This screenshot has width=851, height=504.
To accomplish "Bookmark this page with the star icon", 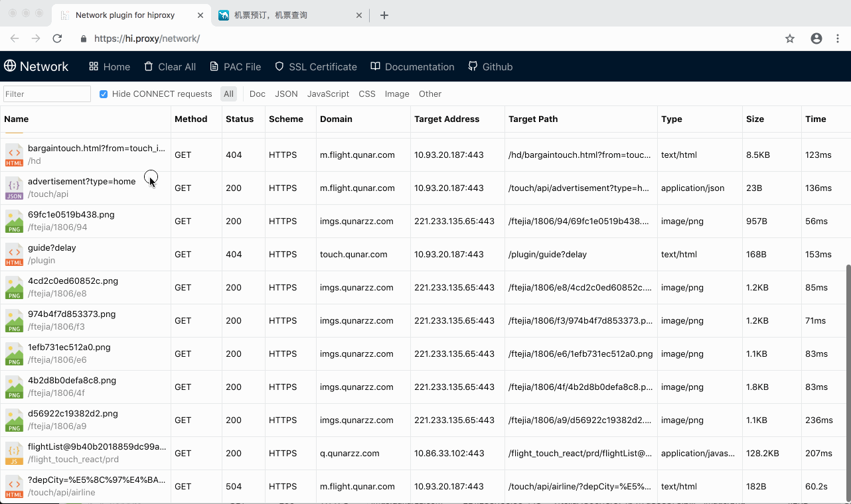I will 790,38.
